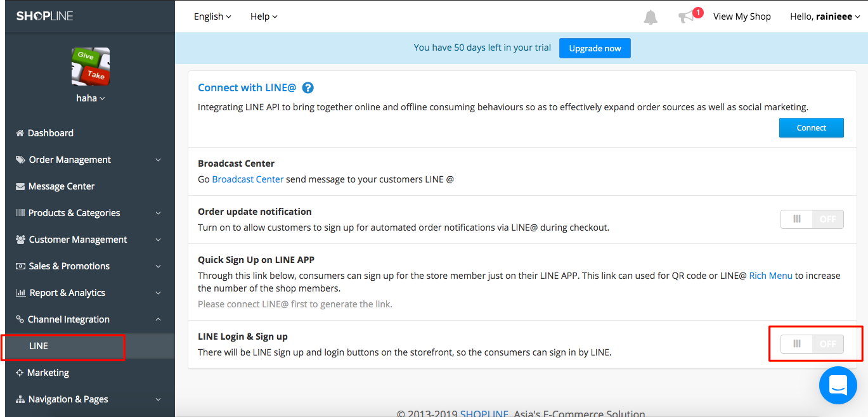Click the Products & Categories barcode icon
Viewport: 868px width, 417px height.
coord(20,213)
